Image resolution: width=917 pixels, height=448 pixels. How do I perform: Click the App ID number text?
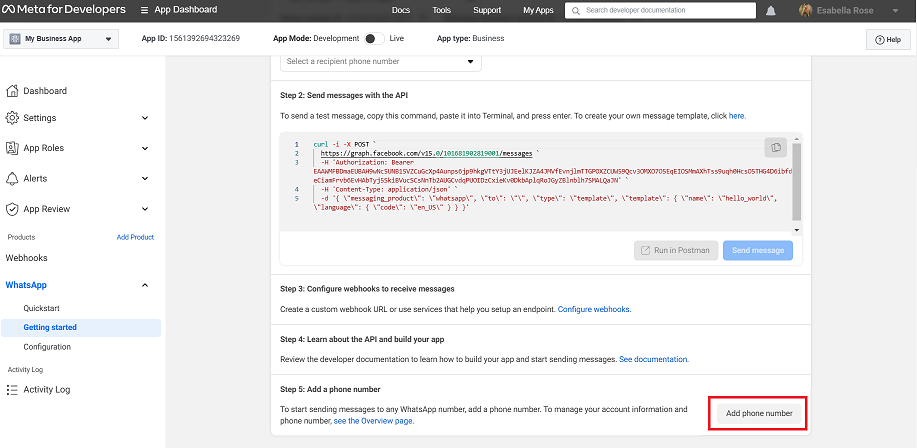(x=205, y=39)
